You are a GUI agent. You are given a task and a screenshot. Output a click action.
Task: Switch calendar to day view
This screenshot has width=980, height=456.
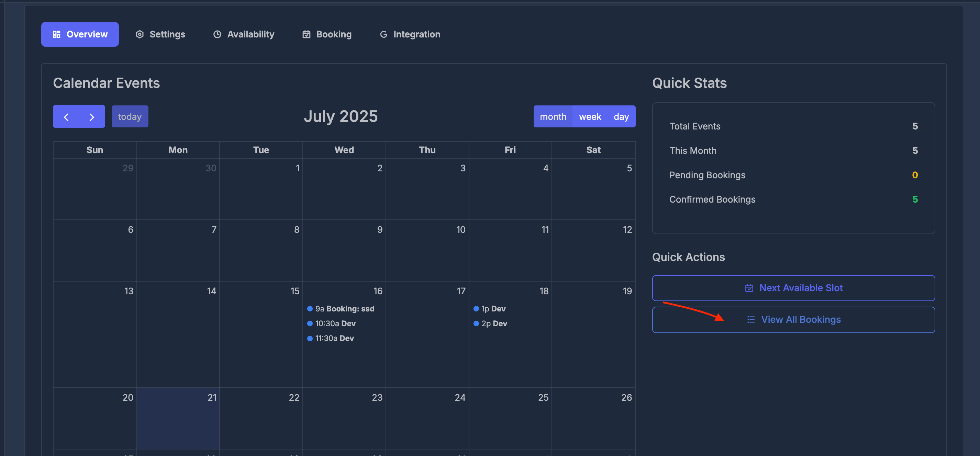[x=621, y=117]
